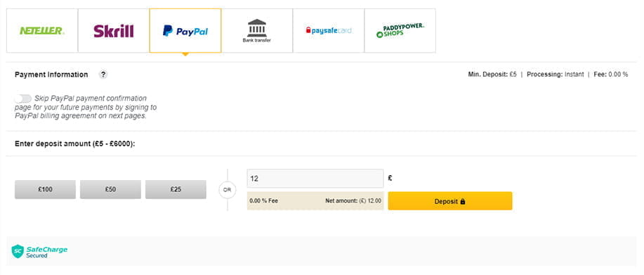Select the PayPal payment tab
This screenshot has height=275, width=644.
point(185,31)
